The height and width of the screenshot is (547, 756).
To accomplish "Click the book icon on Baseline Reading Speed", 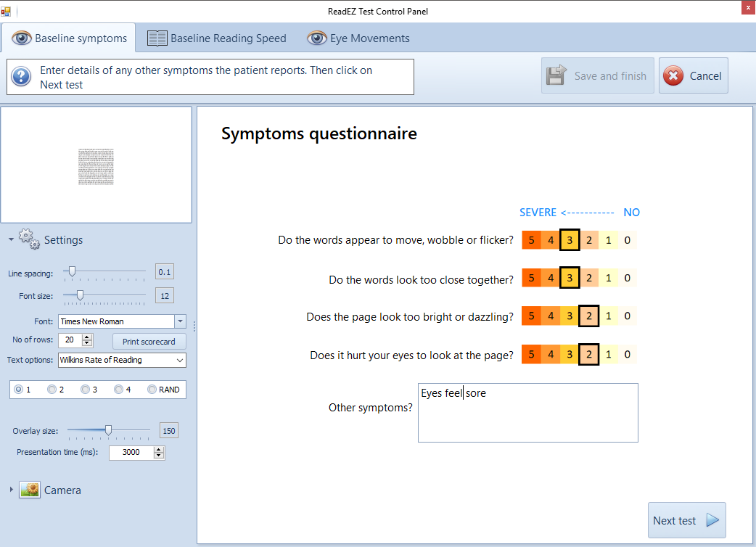I will [x=157, y=38].
